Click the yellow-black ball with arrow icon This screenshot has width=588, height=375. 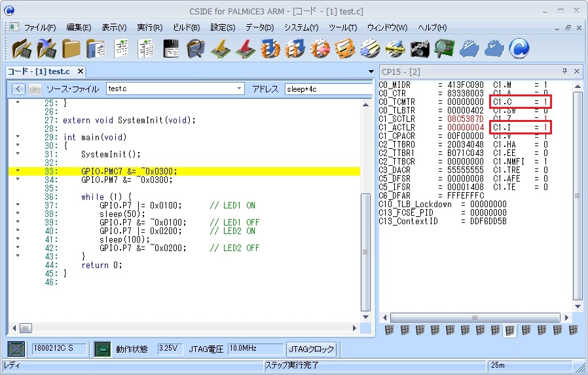tap(395, 49)
